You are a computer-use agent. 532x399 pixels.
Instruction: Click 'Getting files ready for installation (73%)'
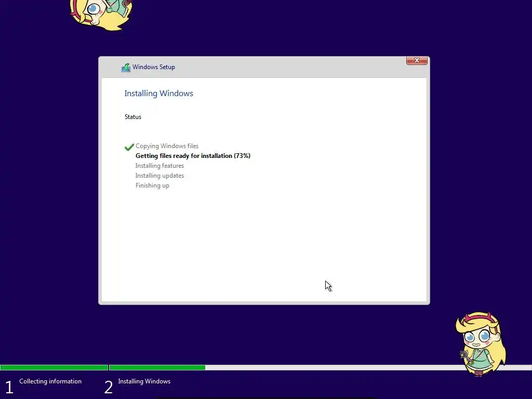click(193, 156)
